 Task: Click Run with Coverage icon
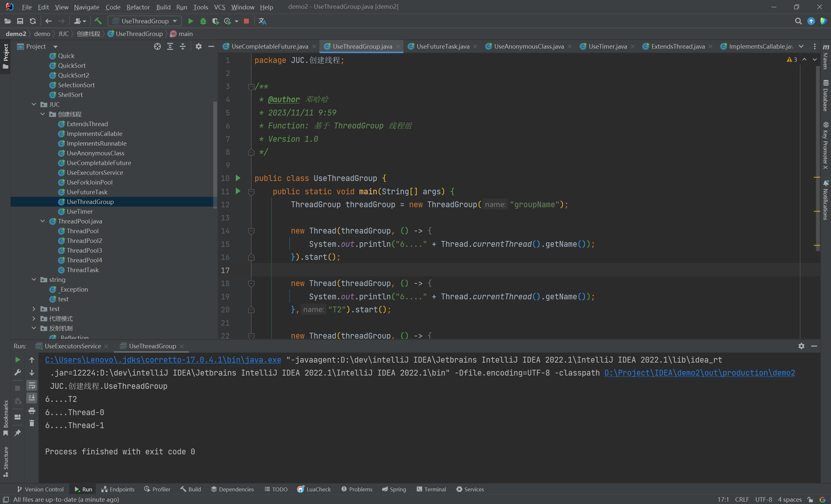[x=216, y=21]
